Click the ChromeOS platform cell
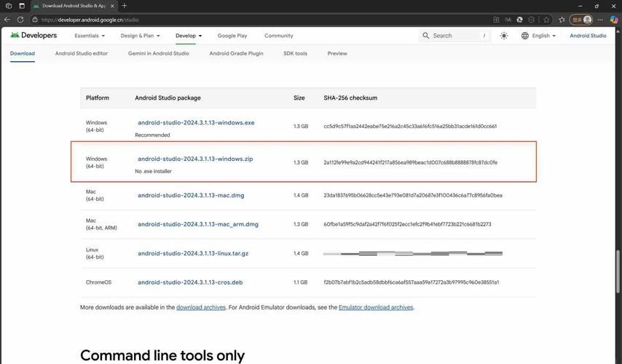 pos(98,282)
